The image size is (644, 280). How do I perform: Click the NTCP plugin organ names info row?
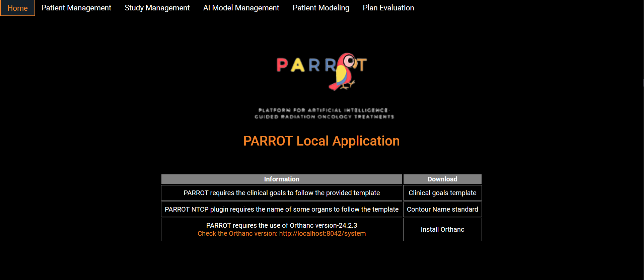coord(281,209)
